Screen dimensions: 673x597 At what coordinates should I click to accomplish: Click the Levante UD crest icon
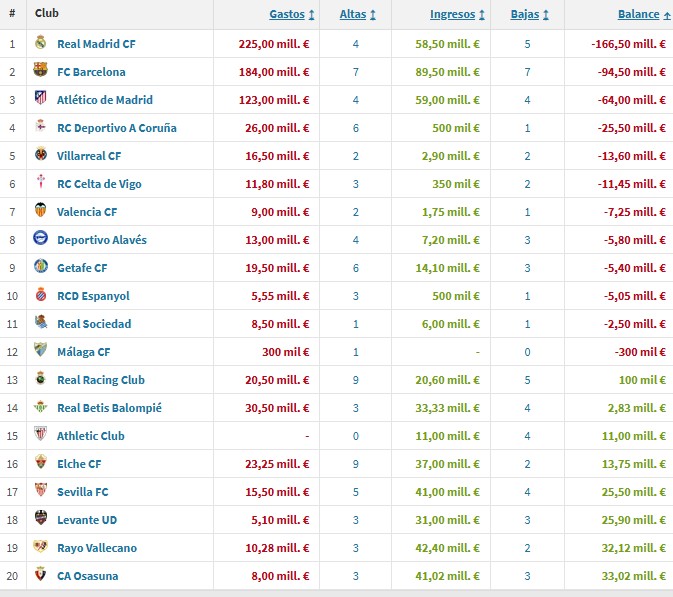pyautogui.click(x=41, y=518)
